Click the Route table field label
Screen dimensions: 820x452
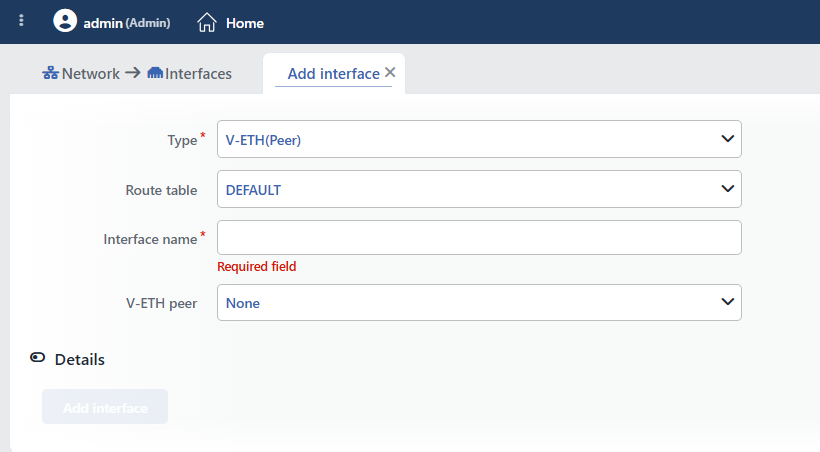click(x=161, y=190)
